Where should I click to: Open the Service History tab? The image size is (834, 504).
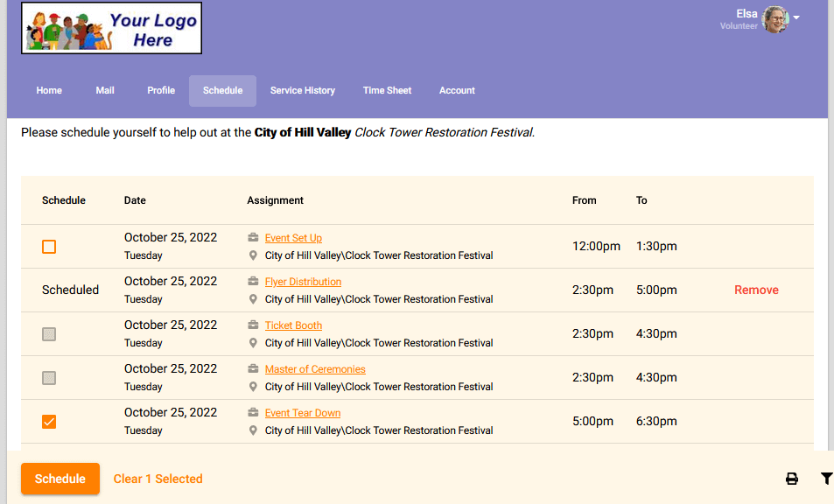(x=302, y=91)
